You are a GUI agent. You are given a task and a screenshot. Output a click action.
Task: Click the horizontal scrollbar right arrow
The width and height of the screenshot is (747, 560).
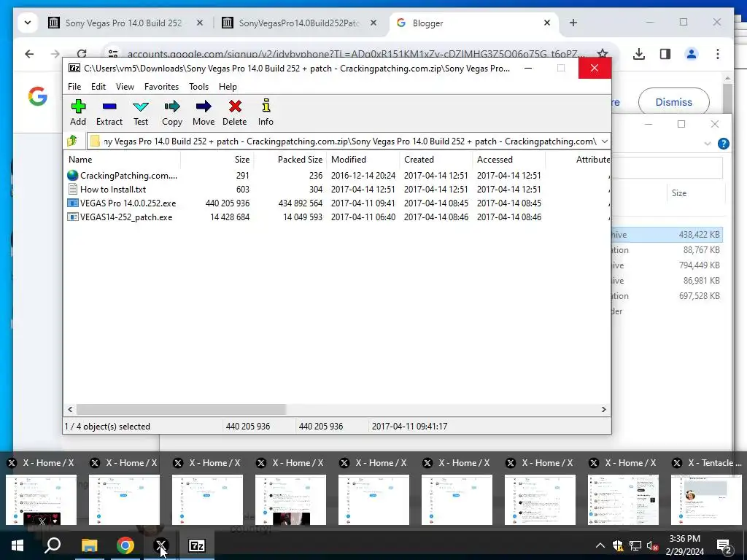pyautogui.click(x=603, y=409)
